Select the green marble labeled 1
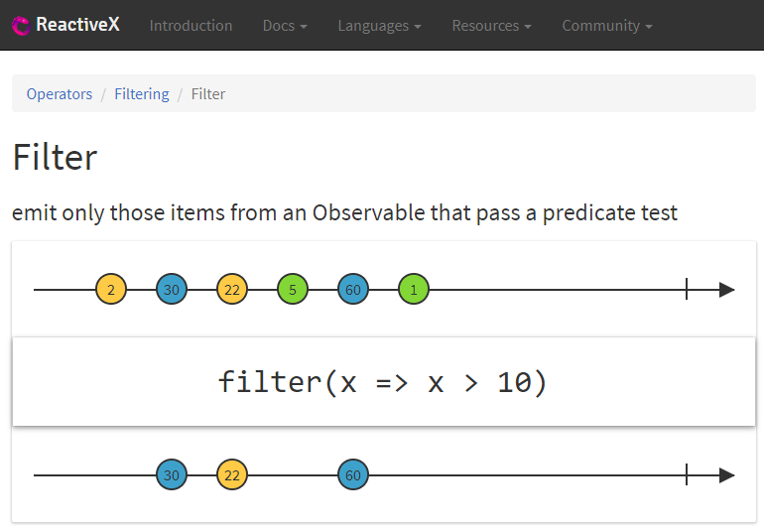The height and width of the screenshot is (532, 764). [414, 290]
